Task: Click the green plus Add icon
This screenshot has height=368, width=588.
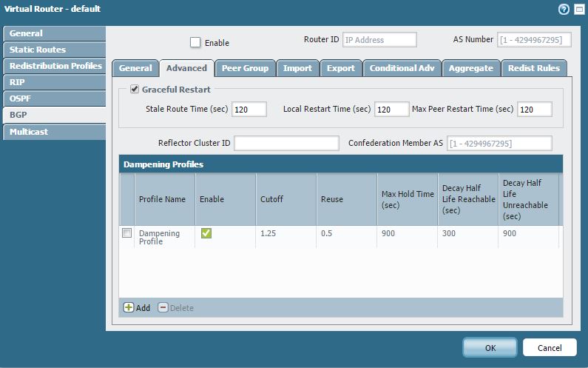Action: click(129, 307)
